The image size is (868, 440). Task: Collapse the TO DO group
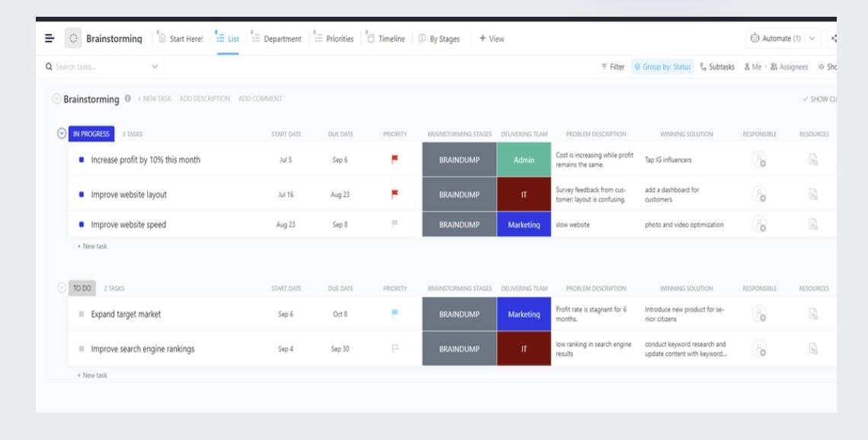62,288
